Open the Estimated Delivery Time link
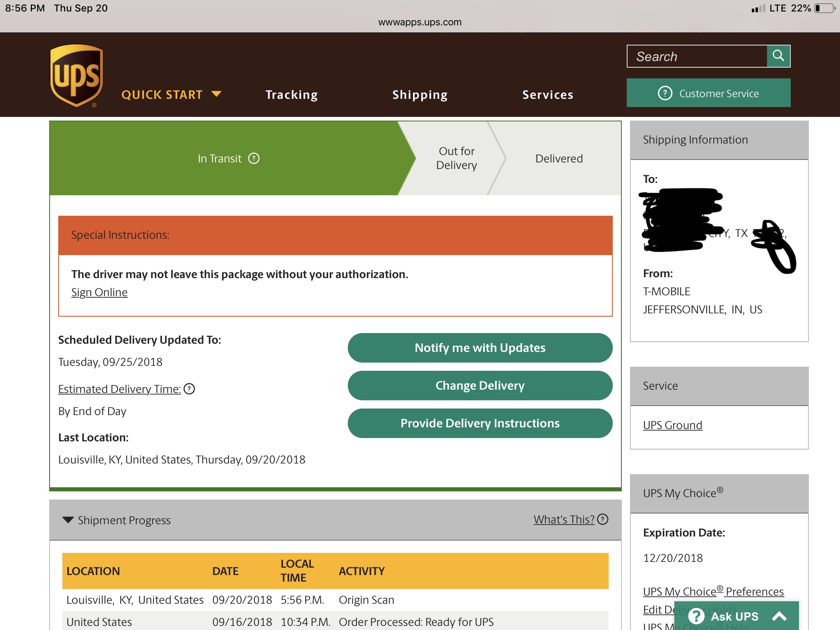Screen dimensions: 840x630 pyautogui.click(x=119, y=389)
